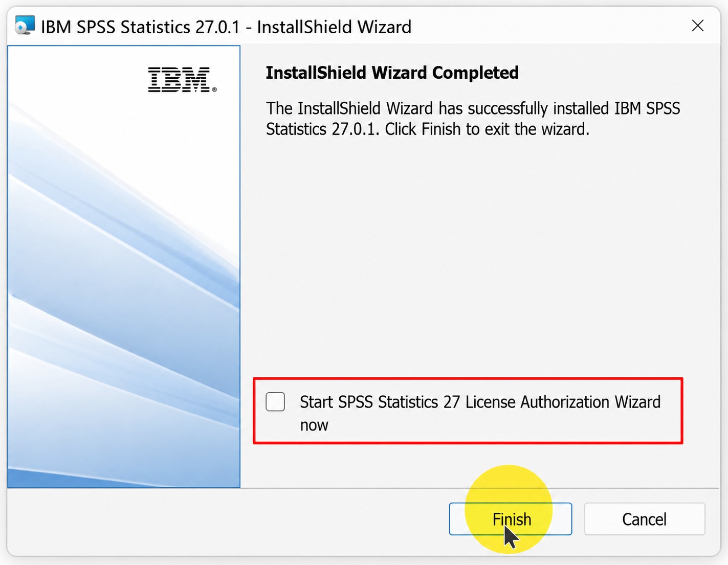Click the window title 'IBM SPSS Statistics 27.0.1 - InstallShield Wizard'
This screenshot has width=728, height=565.
pos(226,27)
